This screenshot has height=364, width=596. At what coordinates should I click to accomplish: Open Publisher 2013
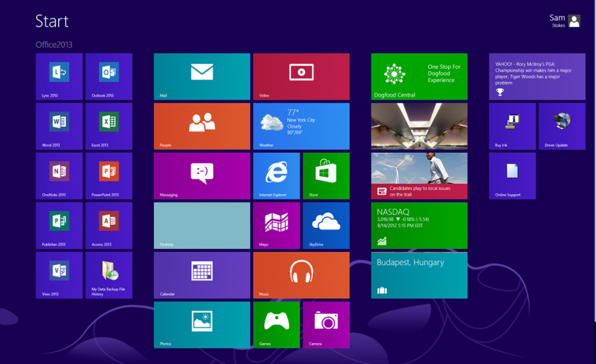59,226
